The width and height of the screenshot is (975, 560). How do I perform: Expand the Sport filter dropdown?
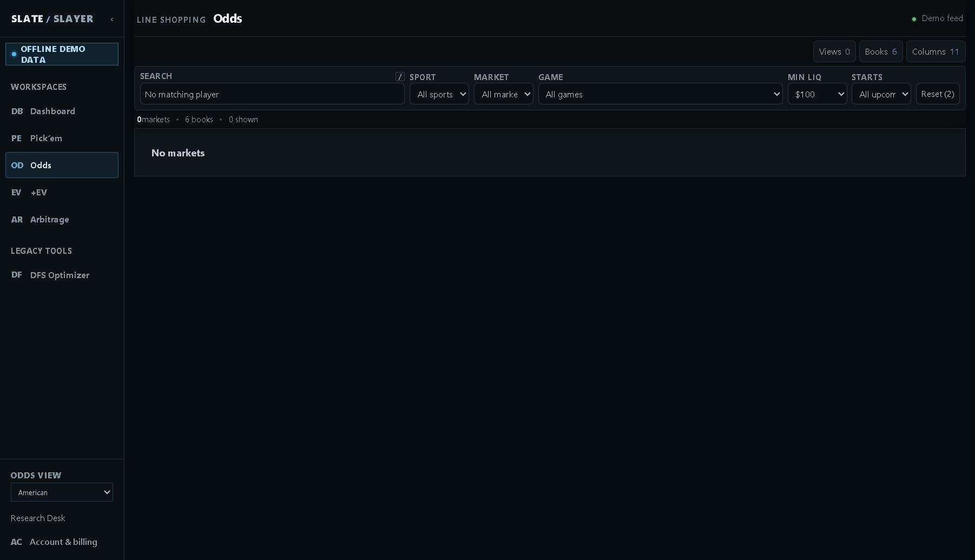click(x=439, y=94)
